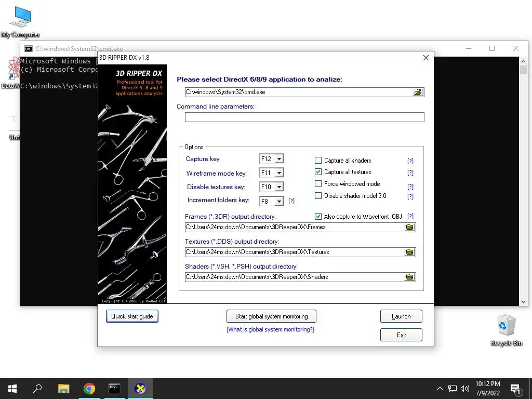This screenshot has width=532, height=399.
Task: Open help for Disable shader model 3.0
Action: [410, 196]
